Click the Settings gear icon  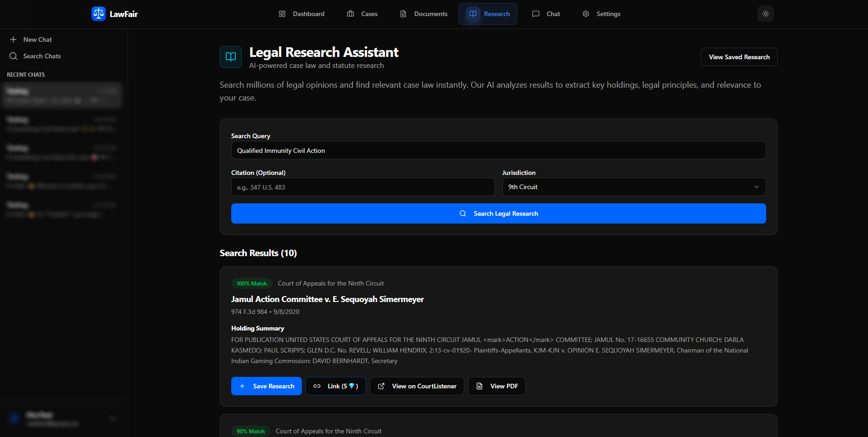586,14
